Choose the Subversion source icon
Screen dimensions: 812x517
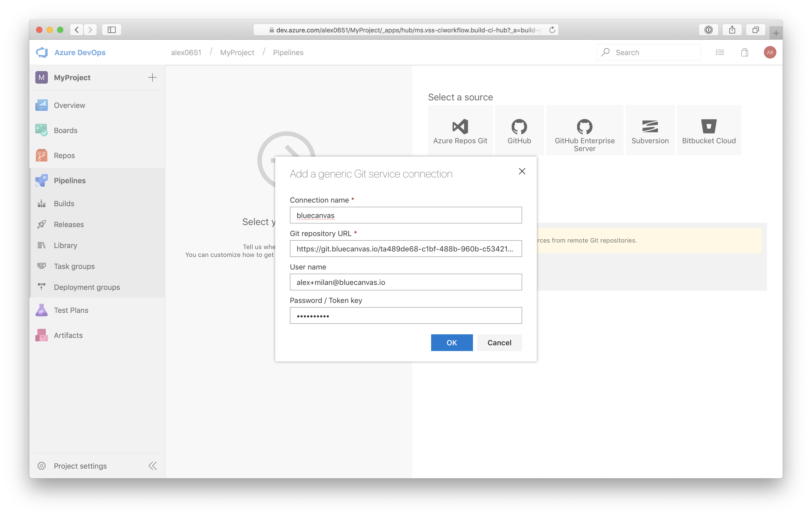(x=650, y=127)
